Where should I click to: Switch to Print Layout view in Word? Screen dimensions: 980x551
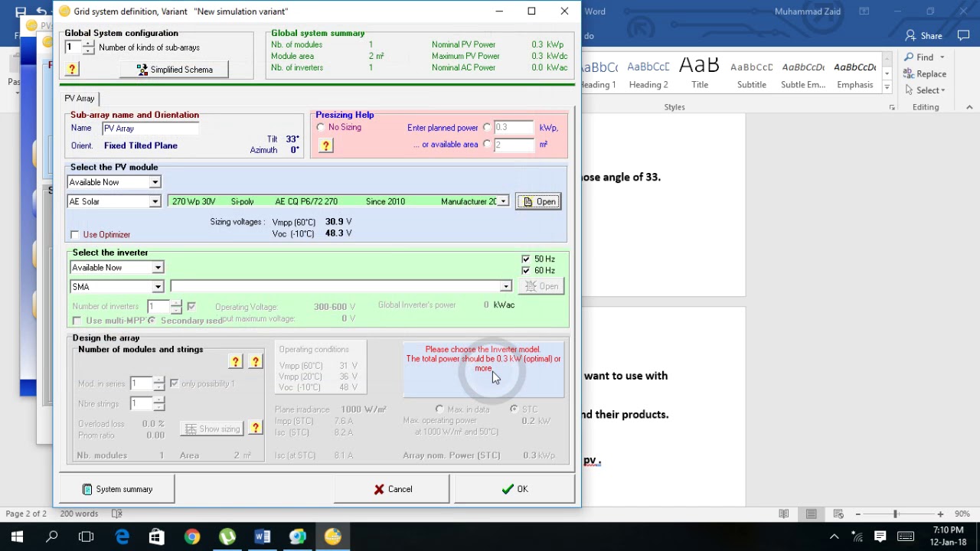pyautogui.click(x=812, y=514)
